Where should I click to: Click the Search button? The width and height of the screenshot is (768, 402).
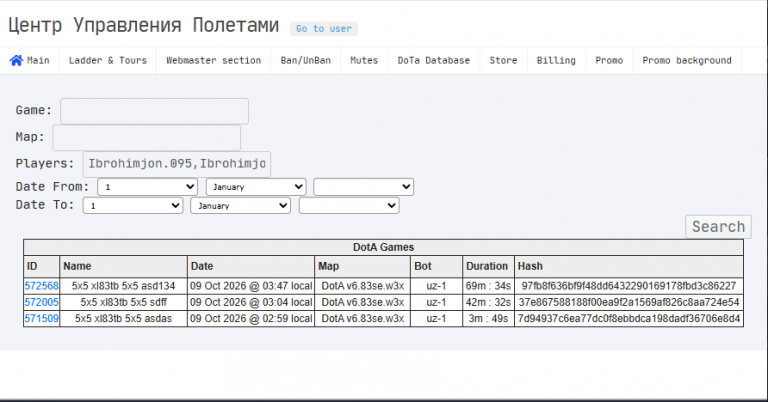718,227
